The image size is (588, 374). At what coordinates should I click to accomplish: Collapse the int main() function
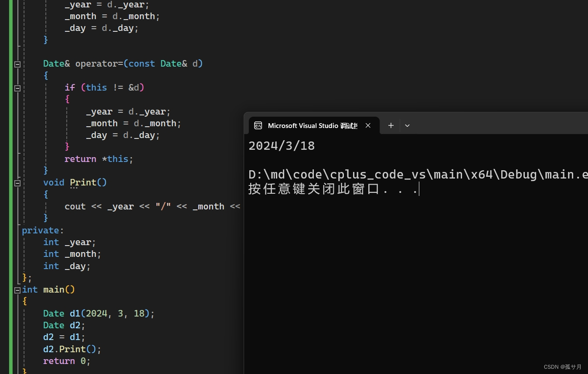(17, 290)
